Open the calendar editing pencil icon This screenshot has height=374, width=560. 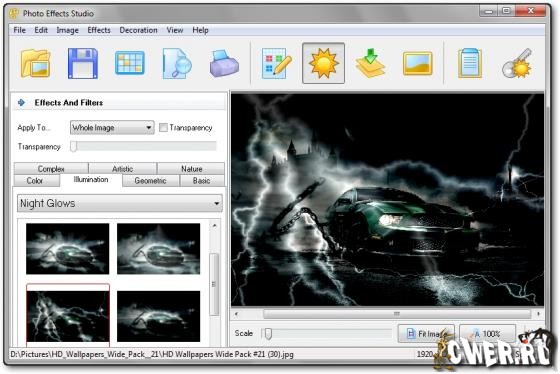[276, 64]
